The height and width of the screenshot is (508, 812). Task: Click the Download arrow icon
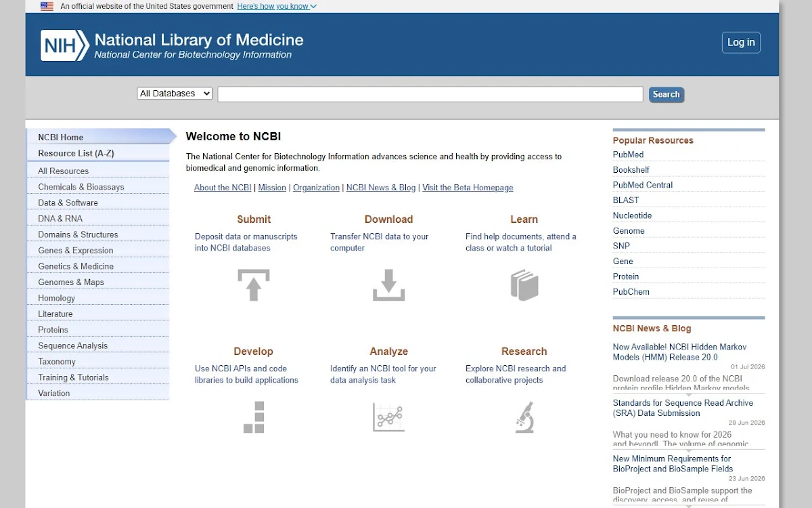point(388,285)
